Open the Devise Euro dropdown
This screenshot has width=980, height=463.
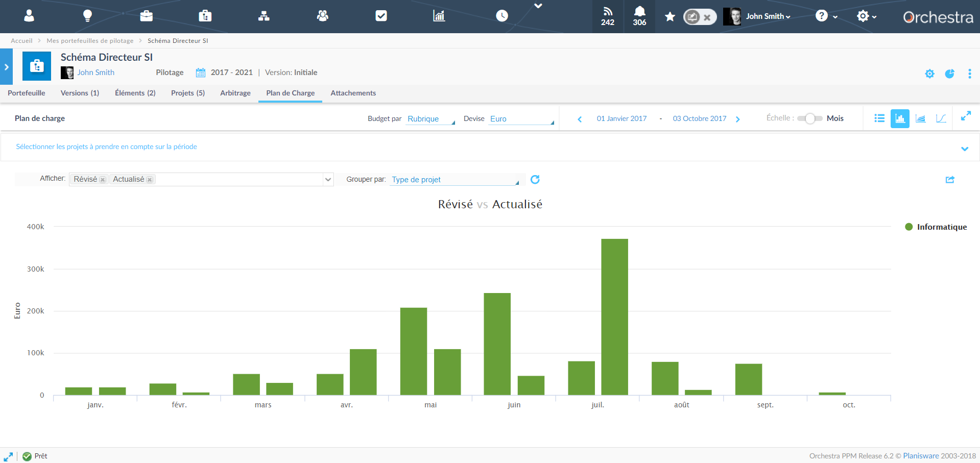point(520,118)
